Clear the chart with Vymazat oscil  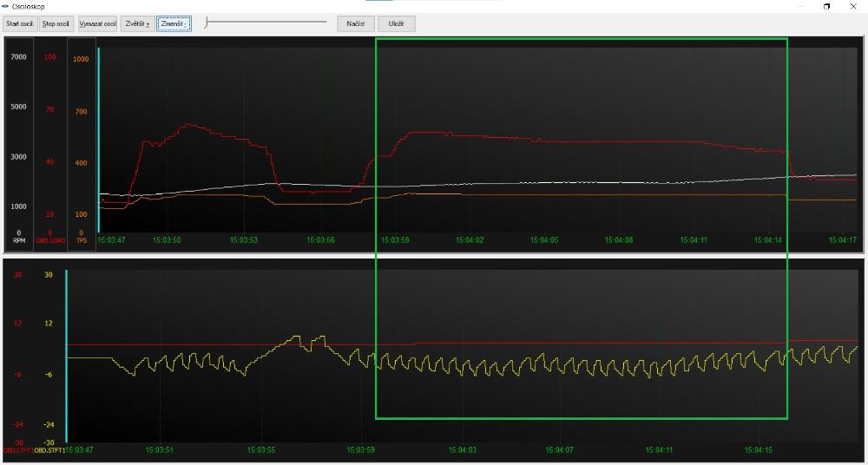point(97,23)
